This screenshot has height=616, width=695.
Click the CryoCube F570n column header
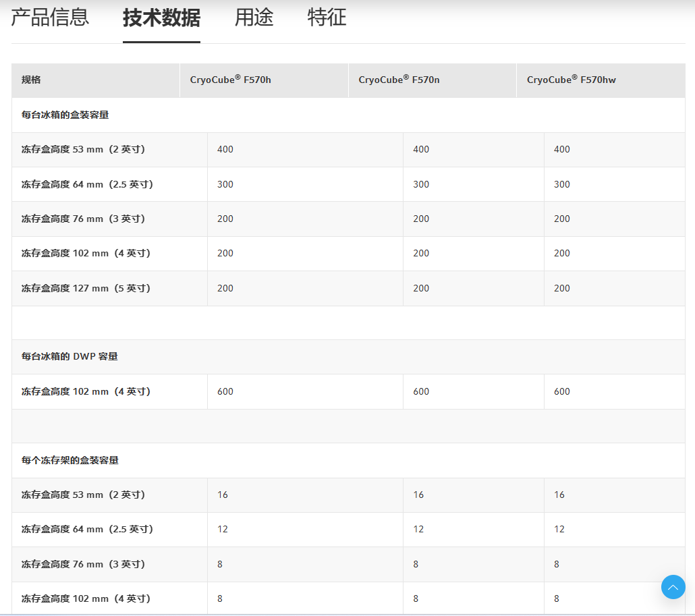tap(433, 80)
